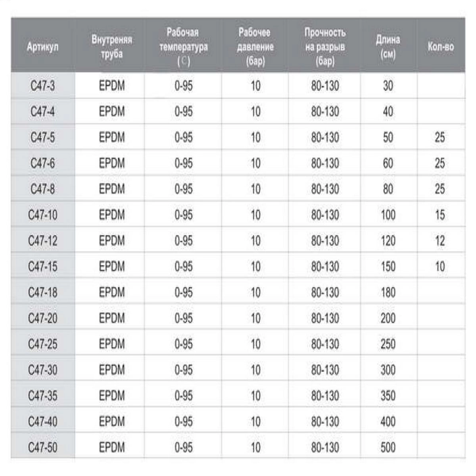Select EPDM cell in the C47-4 row
Screen dimensions: 476x476
111,111
